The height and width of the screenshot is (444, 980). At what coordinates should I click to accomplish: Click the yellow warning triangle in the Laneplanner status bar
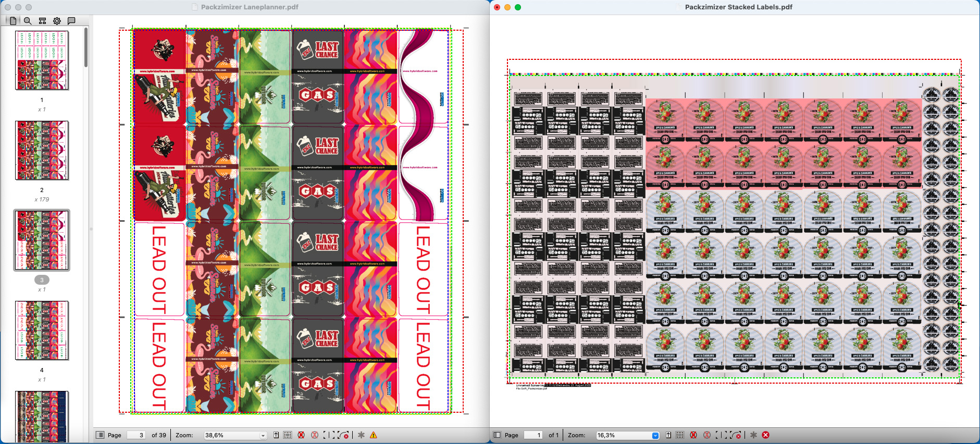tap(374, 435)
